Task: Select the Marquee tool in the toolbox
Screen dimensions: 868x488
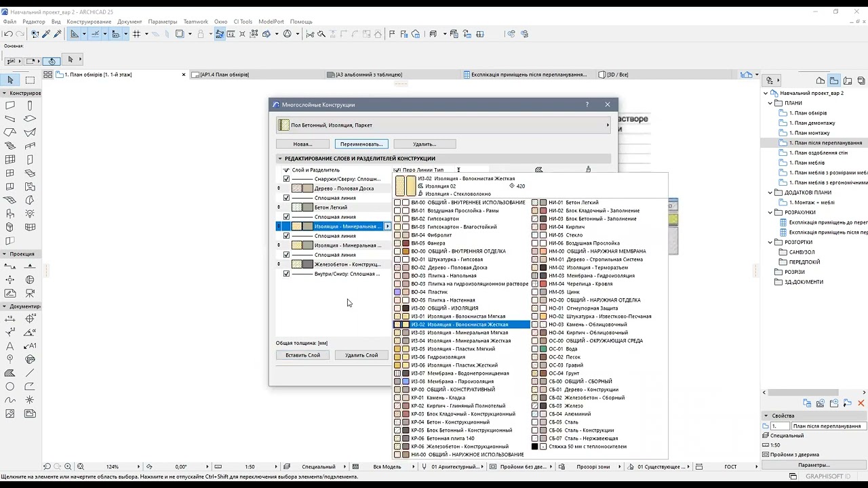Action: tap(30, 80)
